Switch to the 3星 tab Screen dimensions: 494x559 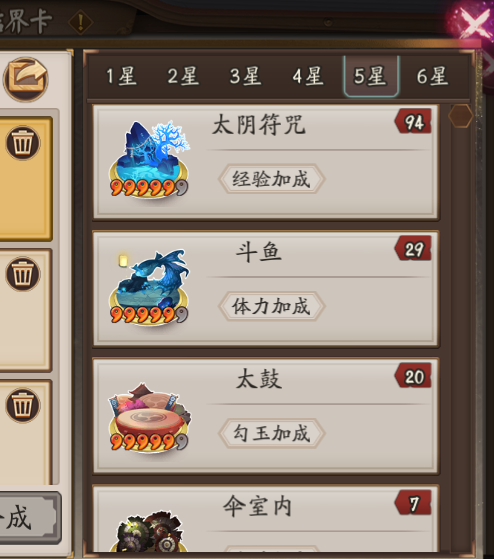[245, 76]
